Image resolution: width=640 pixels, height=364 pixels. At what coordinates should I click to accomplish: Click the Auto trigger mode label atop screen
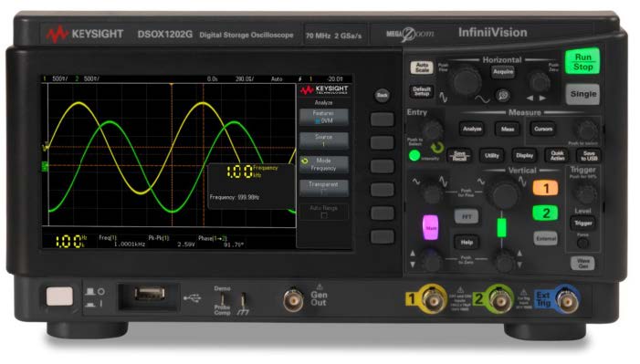pos(277,78)
